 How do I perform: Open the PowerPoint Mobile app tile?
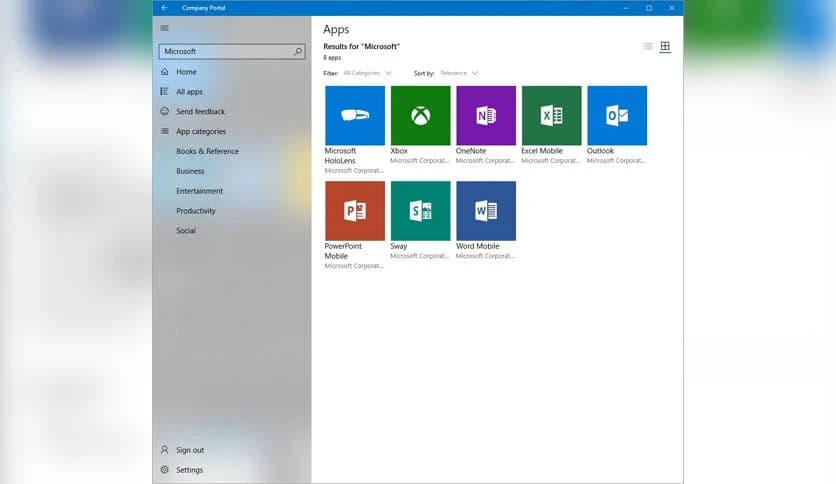coord(355,211)
